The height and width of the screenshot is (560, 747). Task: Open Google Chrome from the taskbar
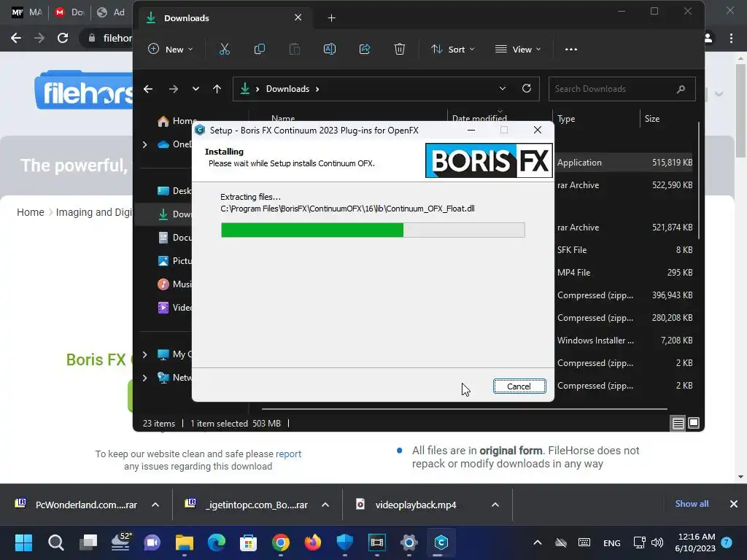(x=281, y=542)
